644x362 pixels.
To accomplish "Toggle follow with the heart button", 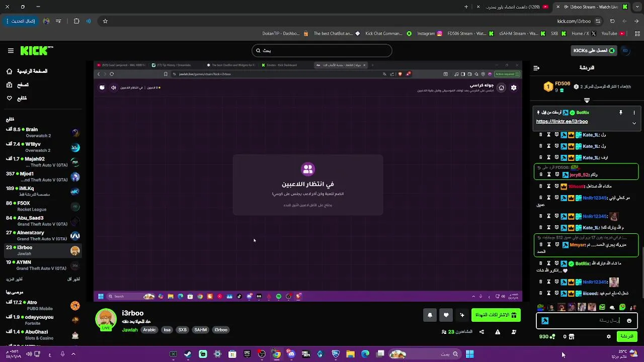I will point(446,315).
